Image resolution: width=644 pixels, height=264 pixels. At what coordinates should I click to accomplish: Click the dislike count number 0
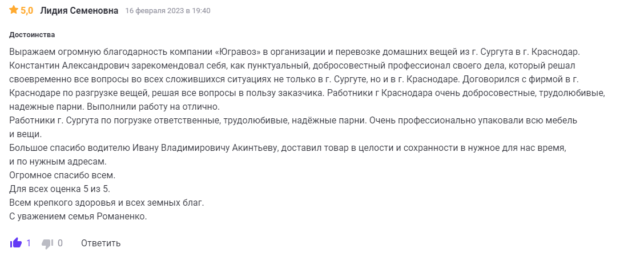[60, 243]
